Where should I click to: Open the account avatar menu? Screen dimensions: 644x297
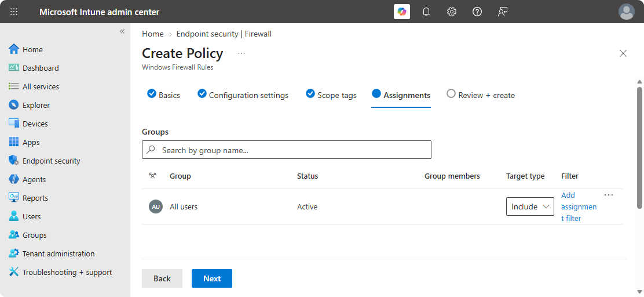[x=627, y=12]
